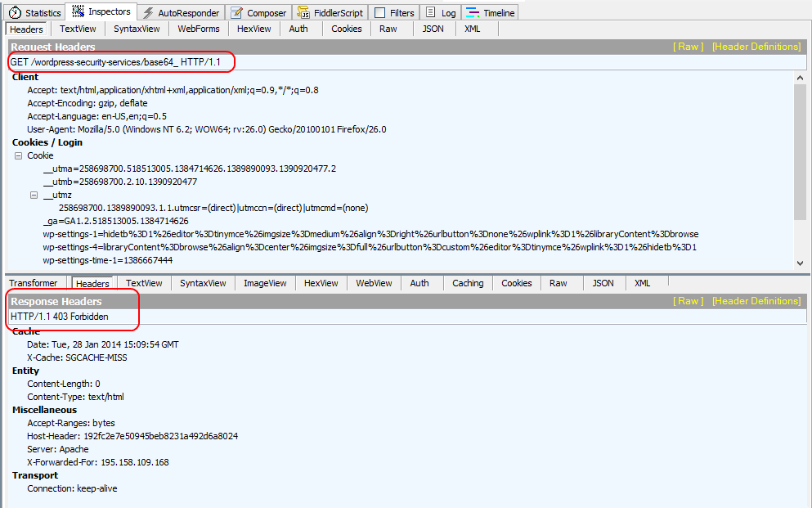Click the request headers scroll down arrow
The image size is (812, 508).
click(x=800, y=263)
